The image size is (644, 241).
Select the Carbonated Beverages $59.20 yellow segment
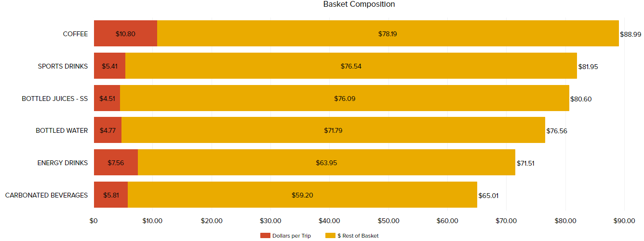[x=302, y=195]
